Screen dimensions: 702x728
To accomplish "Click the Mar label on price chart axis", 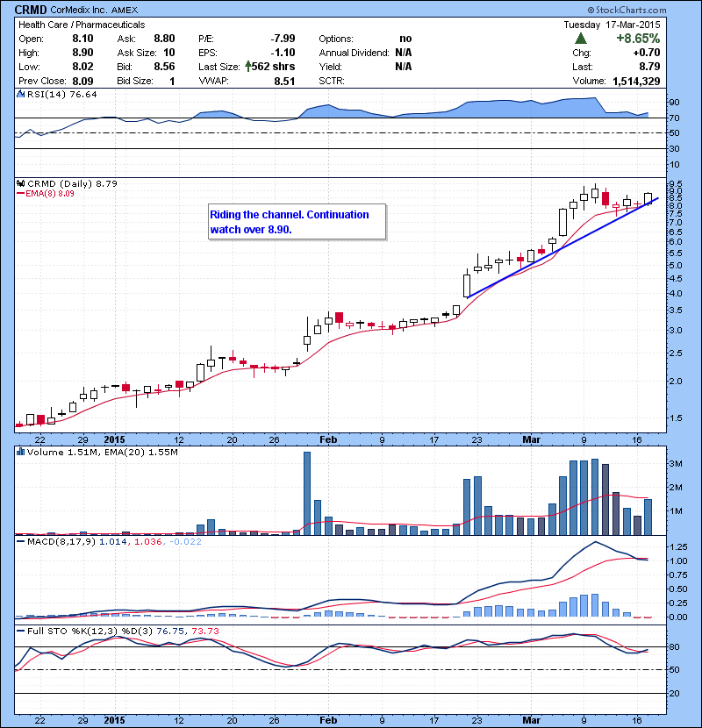I will point(531,439).
